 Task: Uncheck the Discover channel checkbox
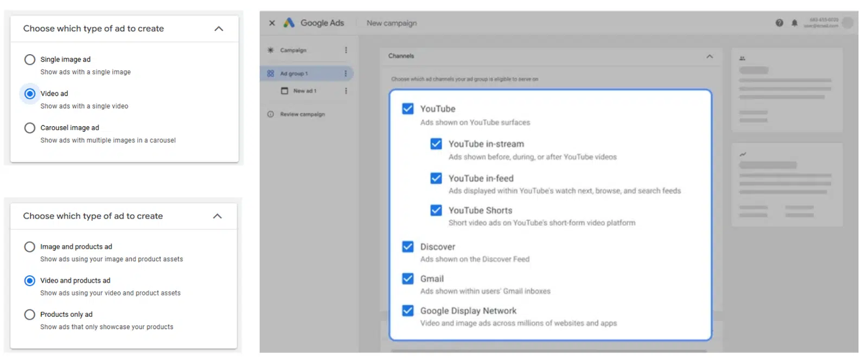click(x=407, y=247)
